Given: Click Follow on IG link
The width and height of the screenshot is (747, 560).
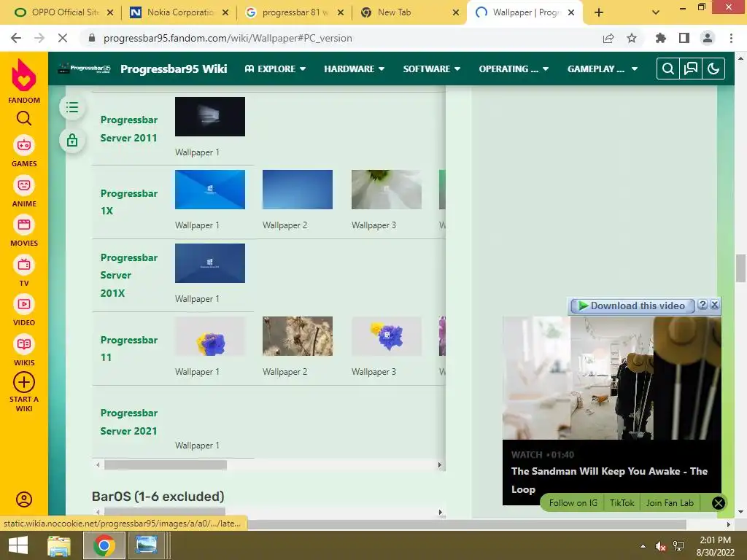Looking at the screenshot, I should click(573, 503).
